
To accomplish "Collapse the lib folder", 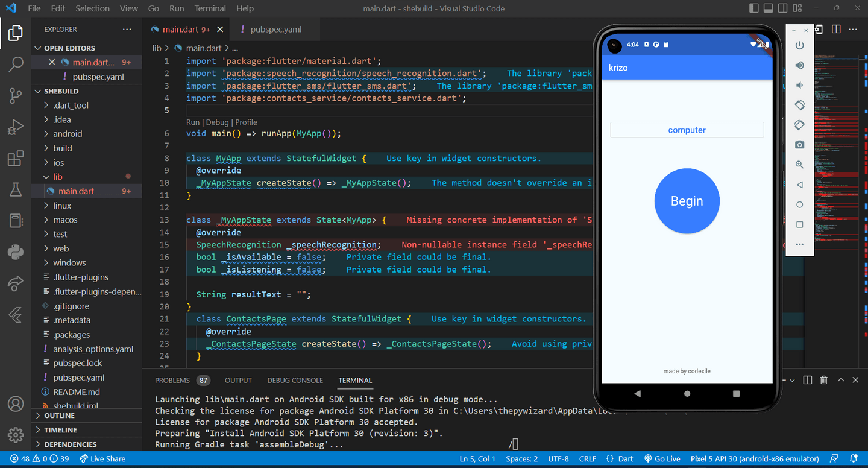I will pyautogui.click(x=88, y=177).
